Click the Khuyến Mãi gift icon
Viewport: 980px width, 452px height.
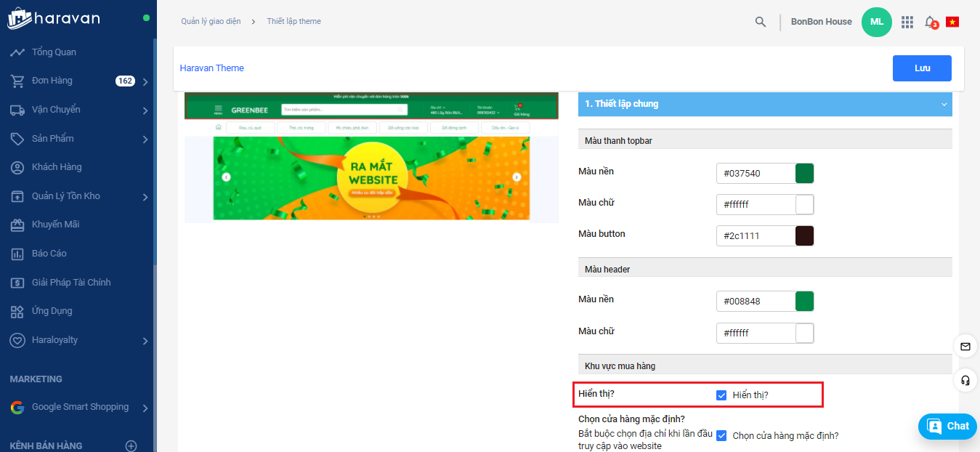[x=17, y=225]
